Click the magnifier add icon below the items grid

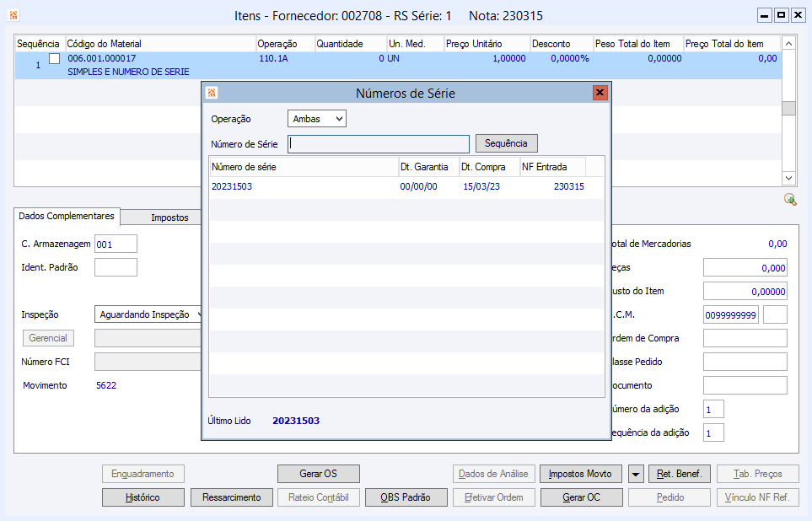pyautogui.click(x=790, y=200)
